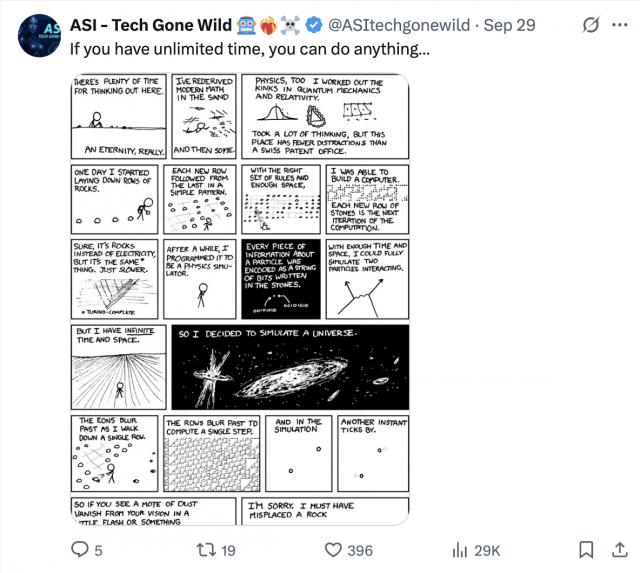Repost this tweet via retweet icon

pos(205,549)
